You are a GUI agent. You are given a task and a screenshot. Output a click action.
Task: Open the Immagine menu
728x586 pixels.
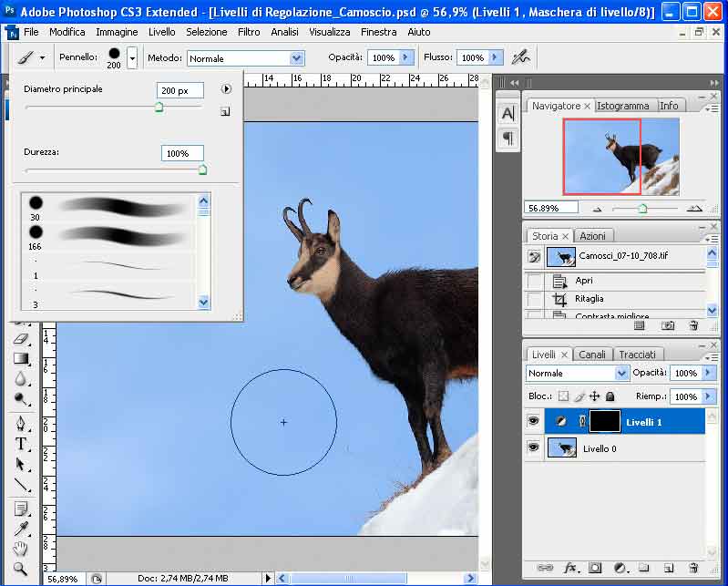click(x=117, y=32)
